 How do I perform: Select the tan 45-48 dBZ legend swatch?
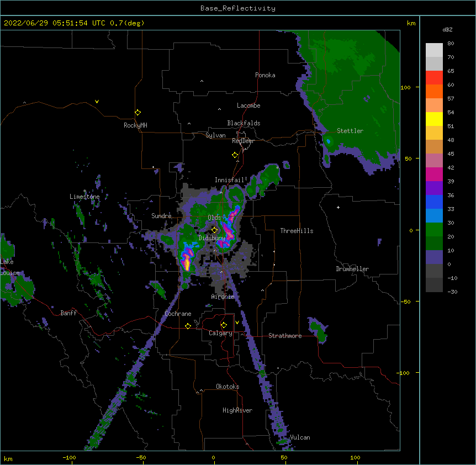[x=434, y=146]
